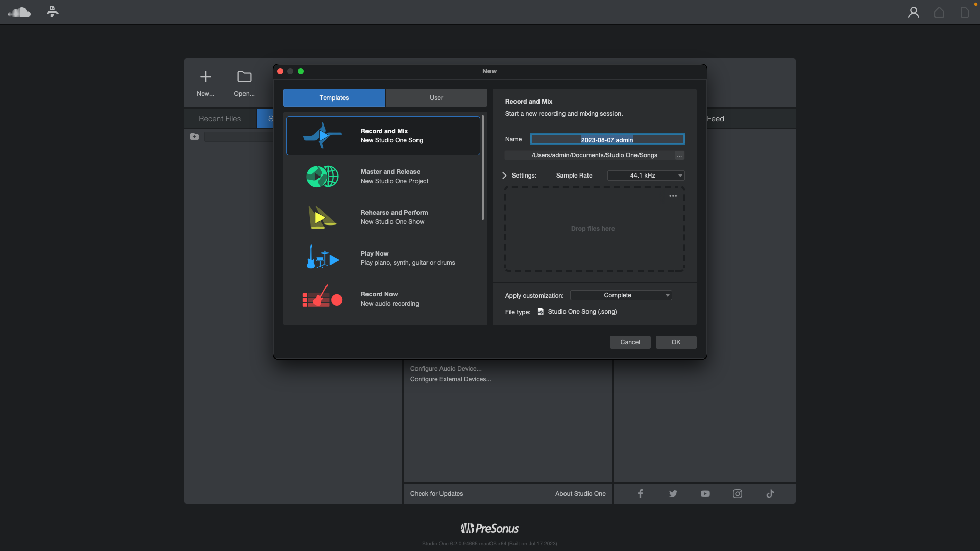Click the song Name input field
Image resolution: width=980 pixels, height=551 pixels.
[607, 139]
